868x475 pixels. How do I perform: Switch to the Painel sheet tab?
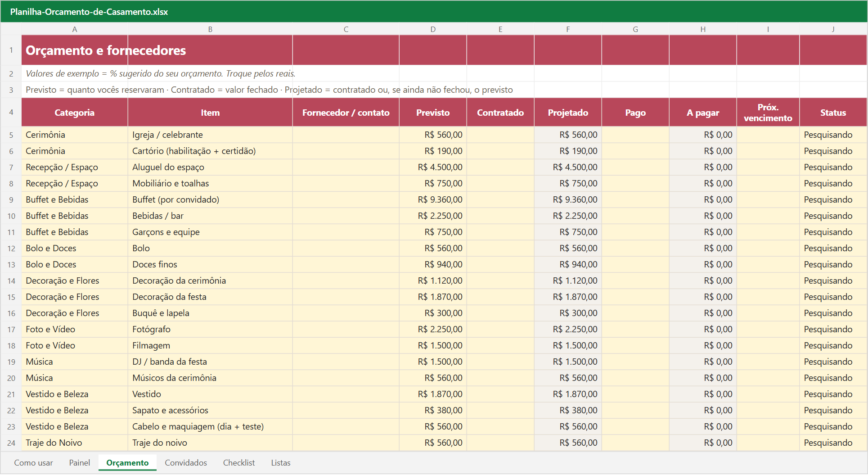pyautogui.click(x=79, y=463)
